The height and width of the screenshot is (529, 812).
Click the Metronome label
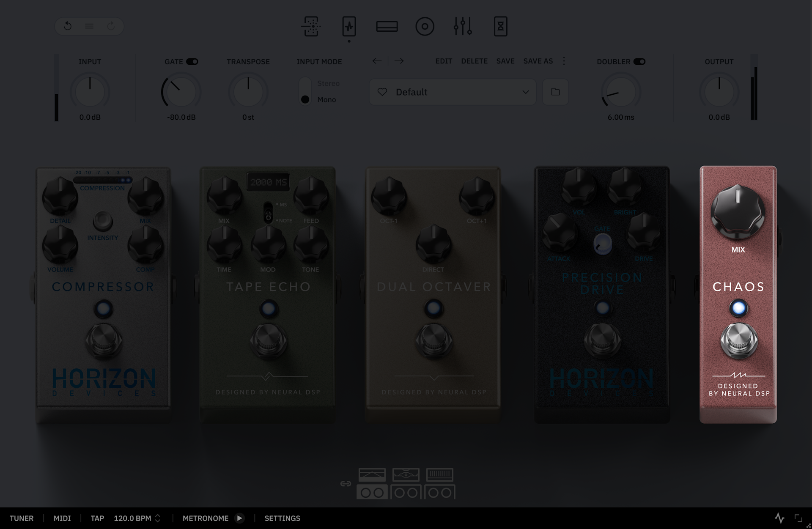click(206, 518)
